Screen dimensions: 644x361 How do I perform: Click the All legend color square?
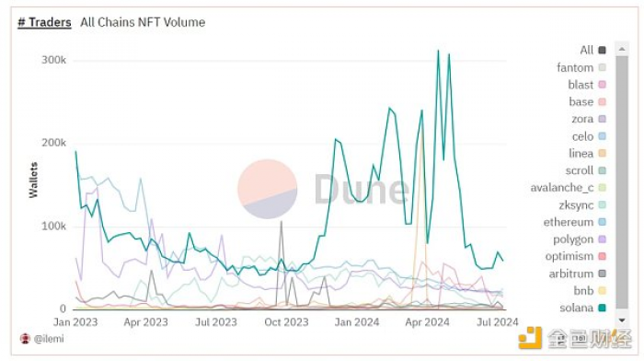coord(602,50)
